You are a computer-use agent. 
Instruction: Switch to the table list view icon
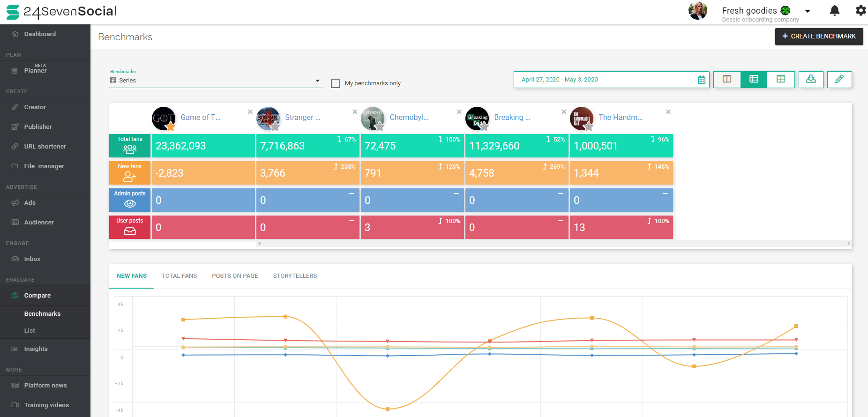click(x=754, y=79)
